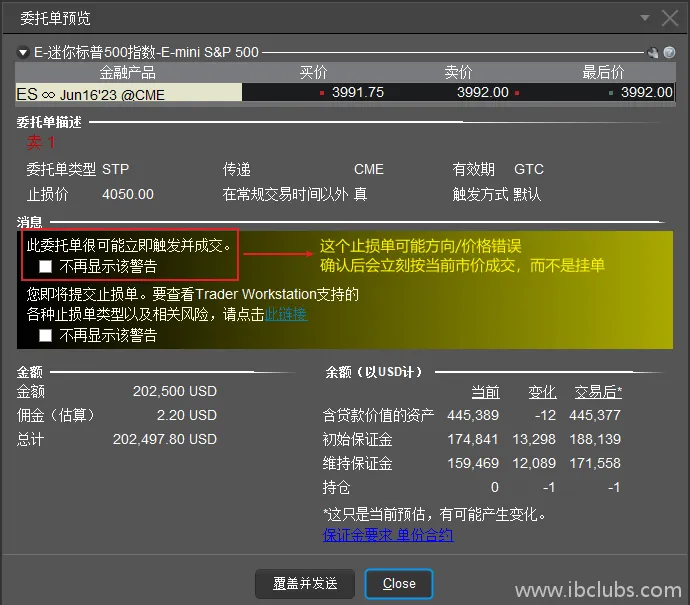Open the 此链接 stop order types link
690x605 pixels.
tap(286, 314)
